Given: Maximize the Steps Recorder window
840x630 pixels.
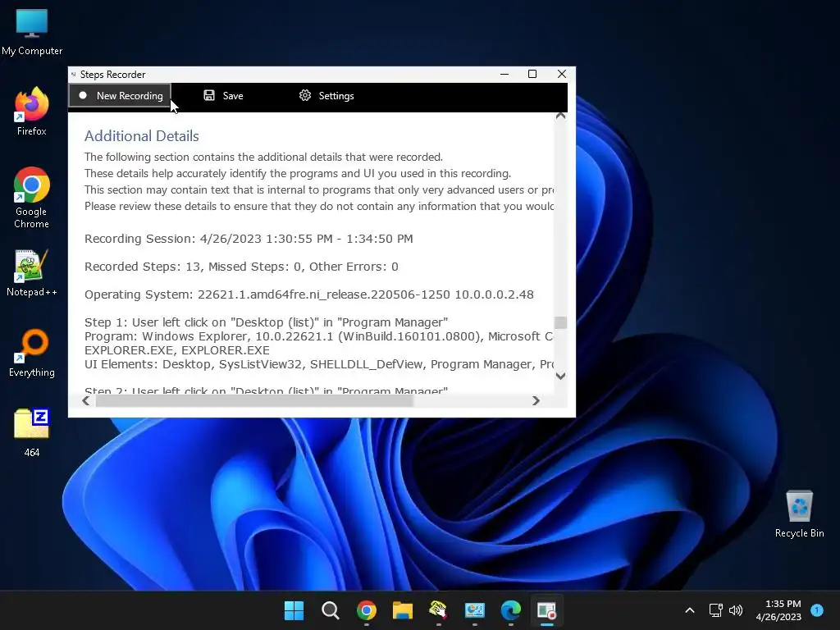Looking at the screenshot, I should [532, 74].
